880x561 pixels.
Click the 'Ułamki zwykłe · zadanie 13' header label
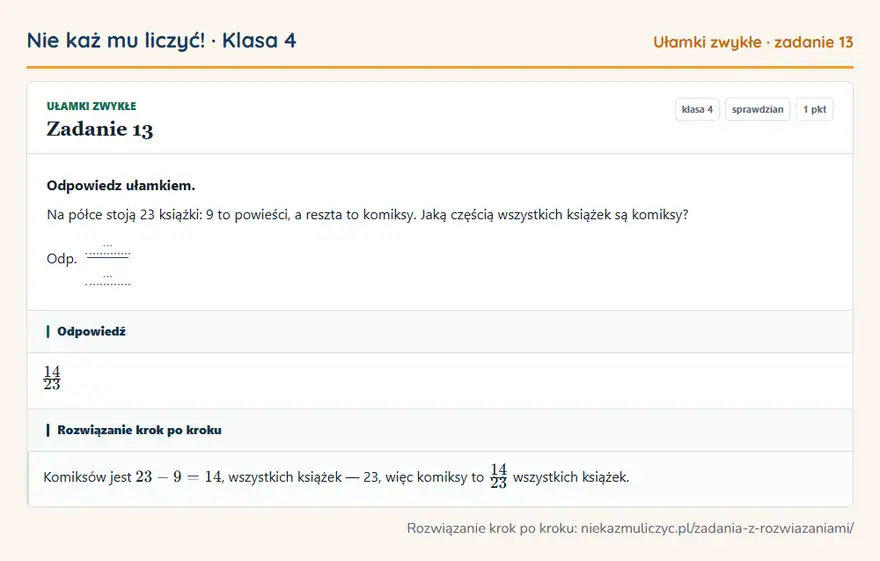click(753, 43)
